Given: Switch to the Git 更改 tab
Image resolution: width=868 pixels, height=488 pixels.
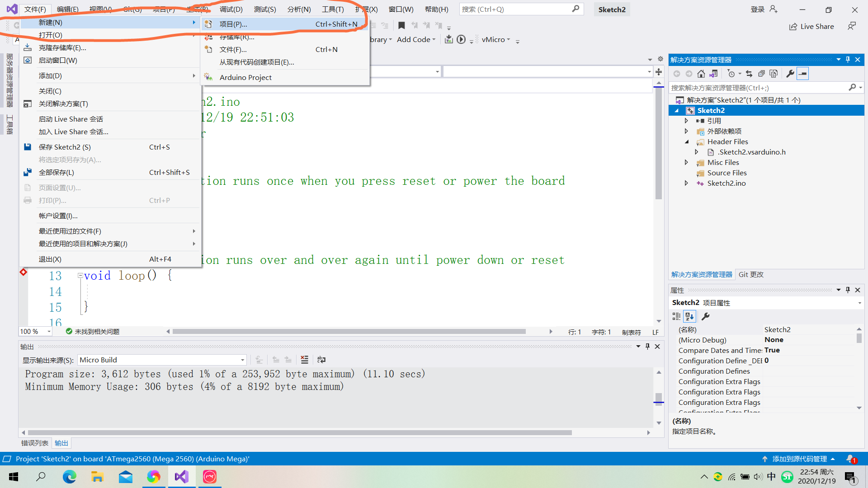Looking at the screenshot, I should [750, 274].
